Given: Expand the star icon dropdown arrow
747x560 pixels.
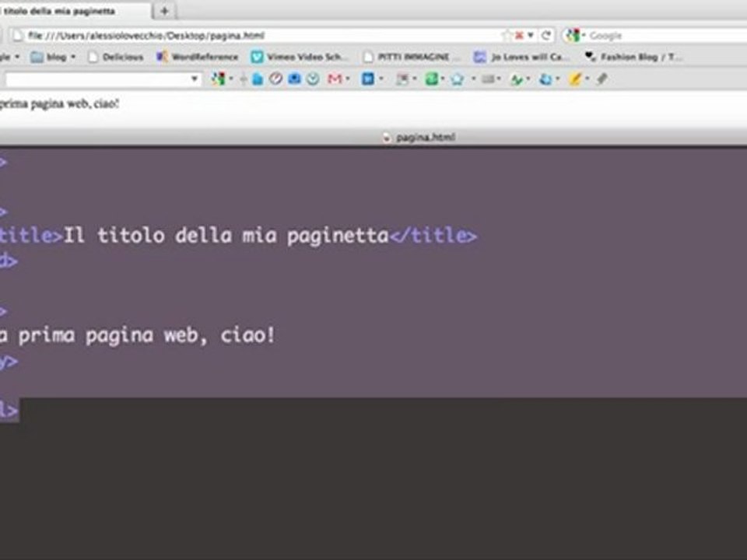Looking at the screenshot, I should (x=474, y=79).
